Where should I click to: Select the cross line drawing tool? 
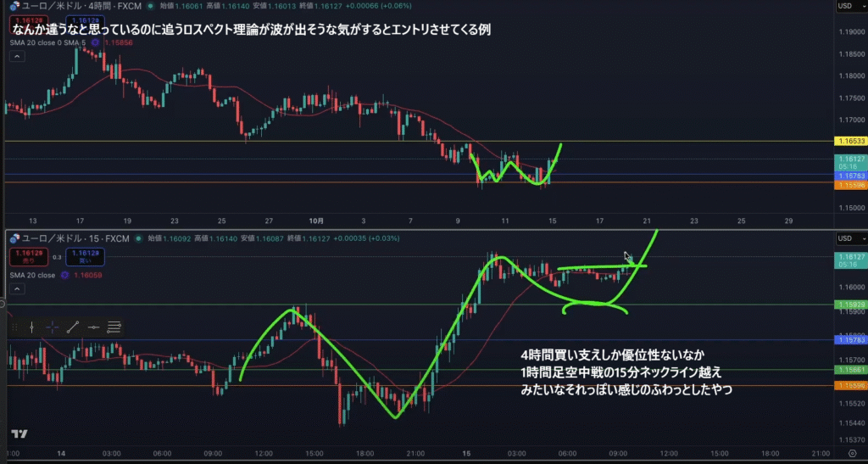click(x=52, y=327)
